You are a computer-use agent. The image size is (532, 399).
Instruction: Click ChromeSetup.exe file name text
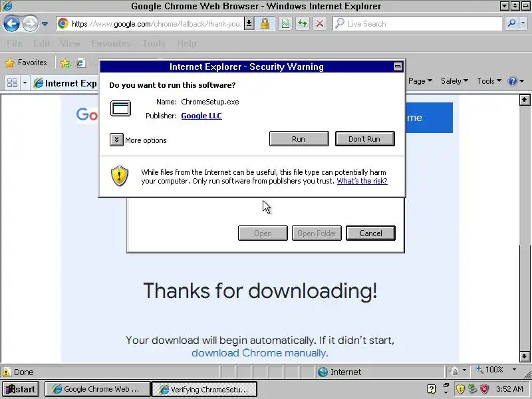[210, 102]
